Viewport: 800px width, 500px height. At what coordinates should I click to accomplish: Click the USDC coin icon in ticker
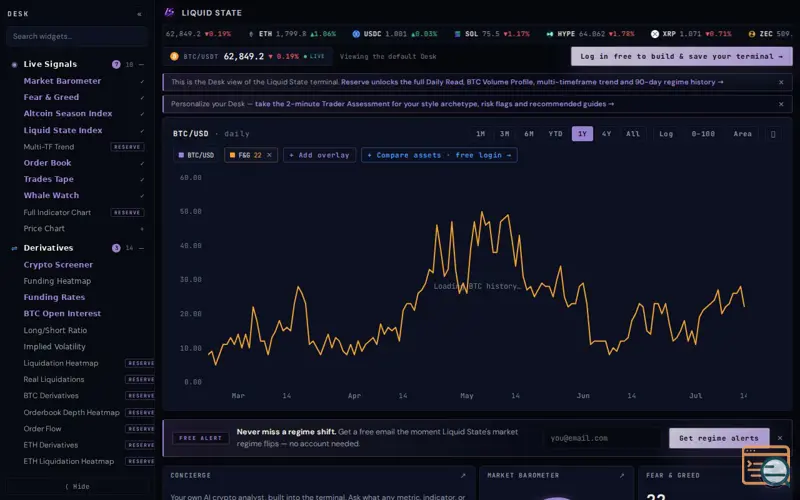[356, 34]
